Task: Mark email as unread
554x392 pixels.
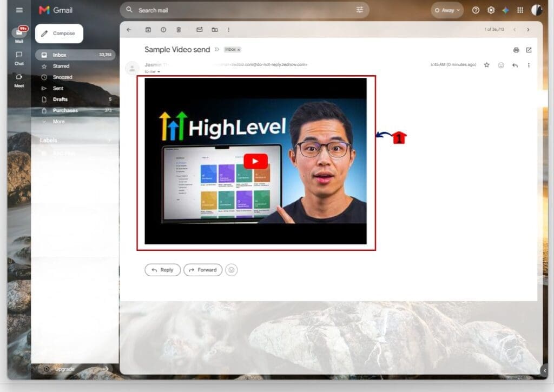Action: (x=199, y=30)
